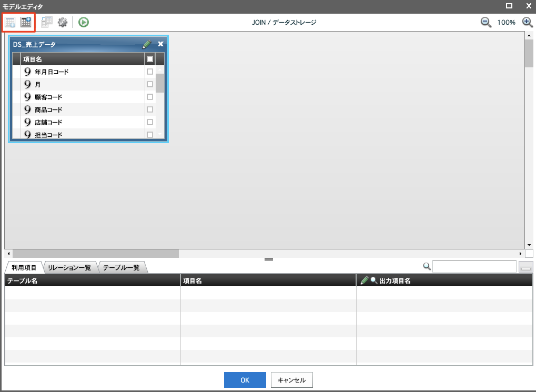Click the item list scrollbar inside DS_売上データ

160,83
